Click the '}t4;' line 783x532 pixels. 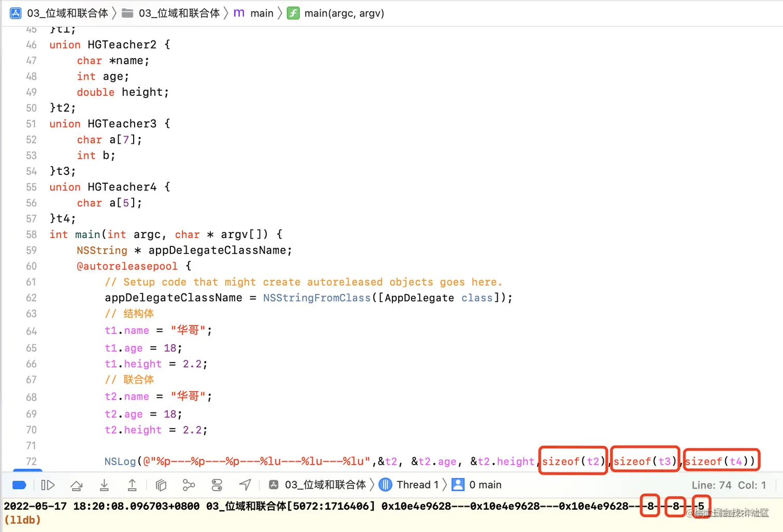(63, 218)
